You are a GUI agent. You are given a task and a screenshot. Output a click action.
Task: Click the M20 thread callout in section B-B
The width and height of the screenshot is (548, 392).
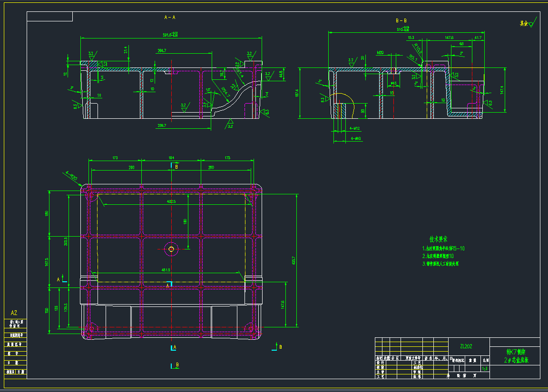pyautogui.click(x=380, y=52)
